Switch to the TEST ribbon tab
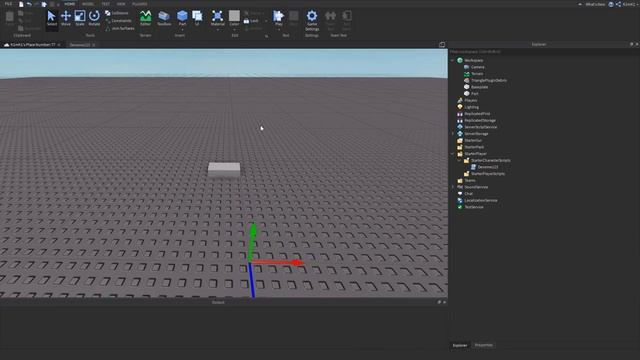This screenshot has height=360, width=640. 106,4
